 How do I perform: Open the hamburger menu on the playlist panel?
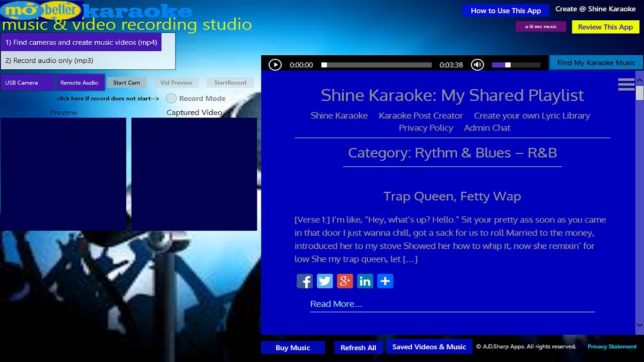point(626,84)
